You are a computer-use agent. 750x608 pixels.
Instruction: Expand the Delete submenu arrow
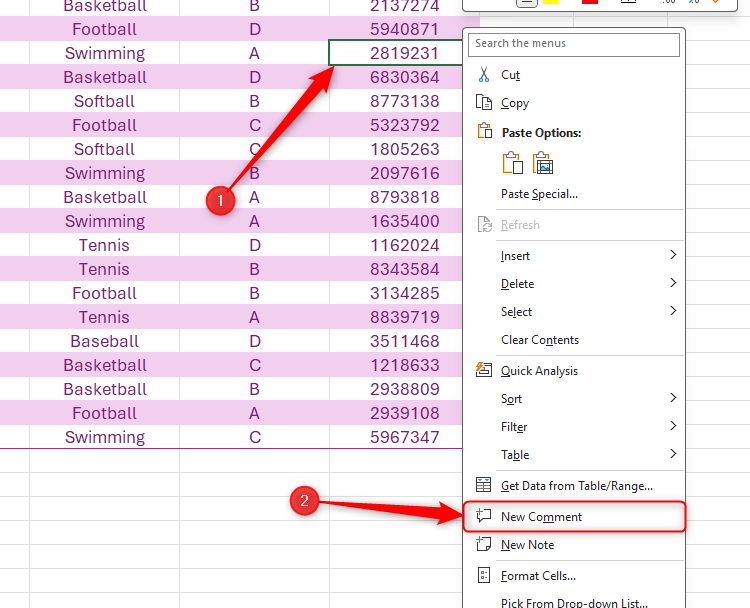[673, 284]
